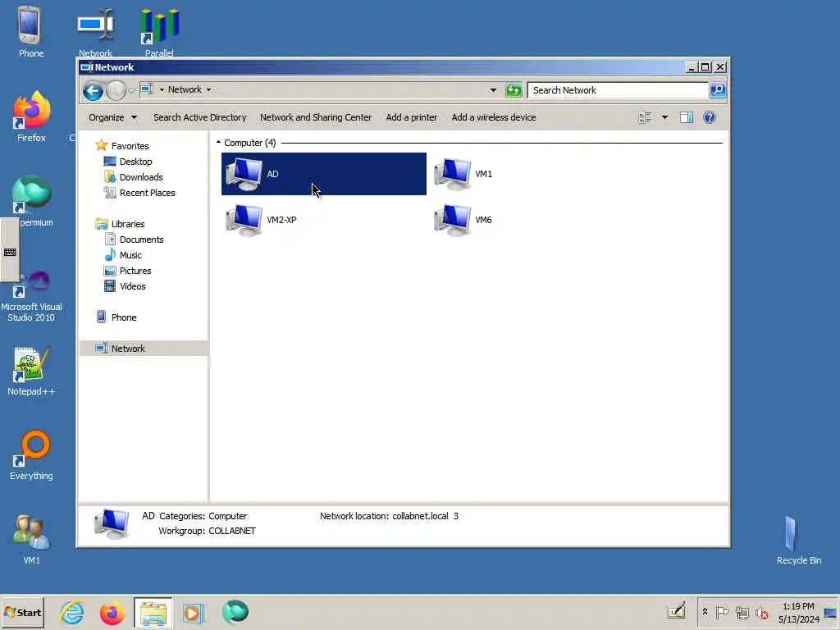Launch Internet Explorer from the taskbar

[72, 612]
